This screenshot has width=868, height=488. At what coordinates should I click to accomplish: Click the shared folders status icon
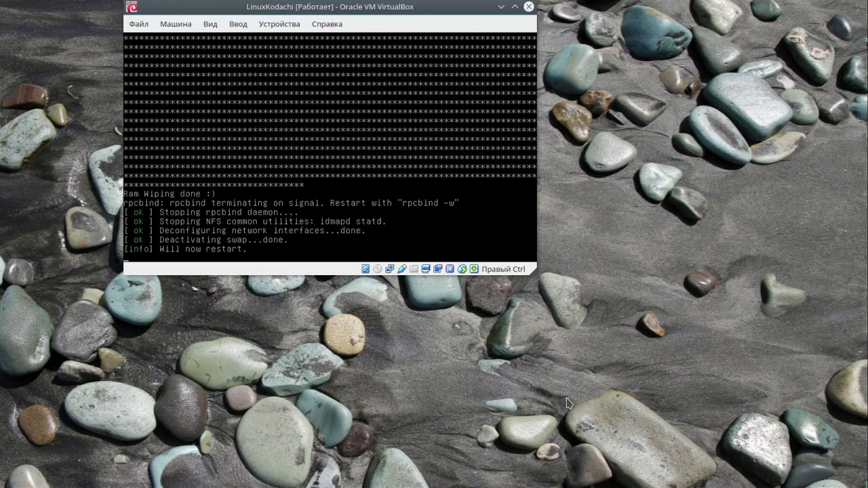tap(414, 269)
